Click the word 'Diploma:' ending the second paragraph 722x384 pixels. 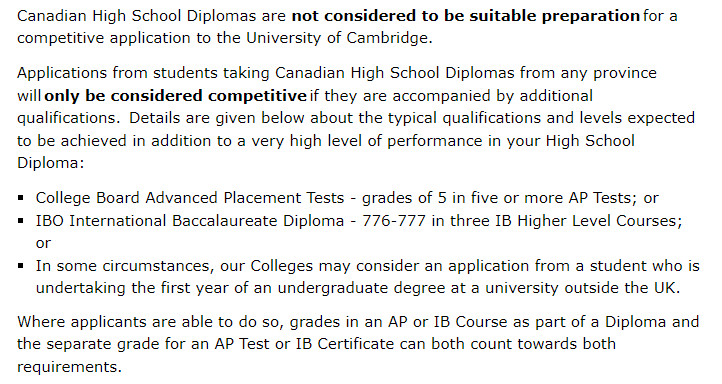[51, 163]
